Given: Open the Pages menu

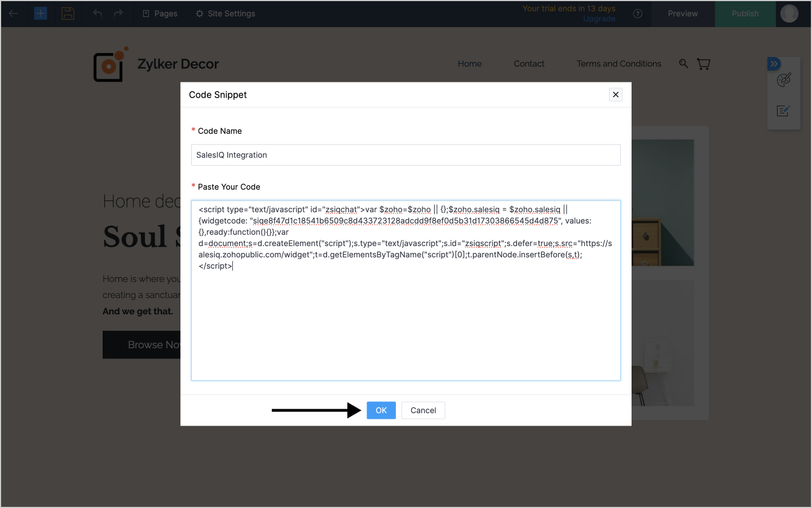Looking at the screenshot, I should pyautogui.click(x=160, y=14).
